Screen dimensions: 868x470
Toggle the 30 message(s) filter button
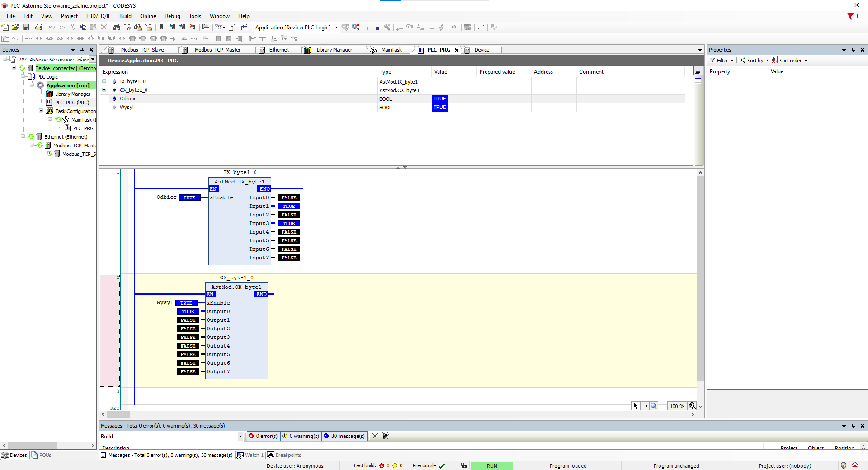pos(344,436)
